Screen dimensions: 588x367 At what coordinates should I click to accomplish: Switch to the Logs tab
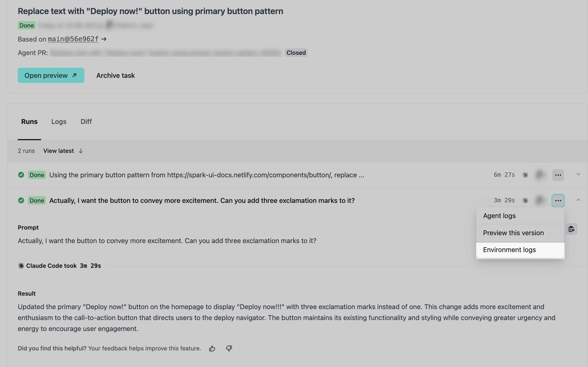pos(59,122)
